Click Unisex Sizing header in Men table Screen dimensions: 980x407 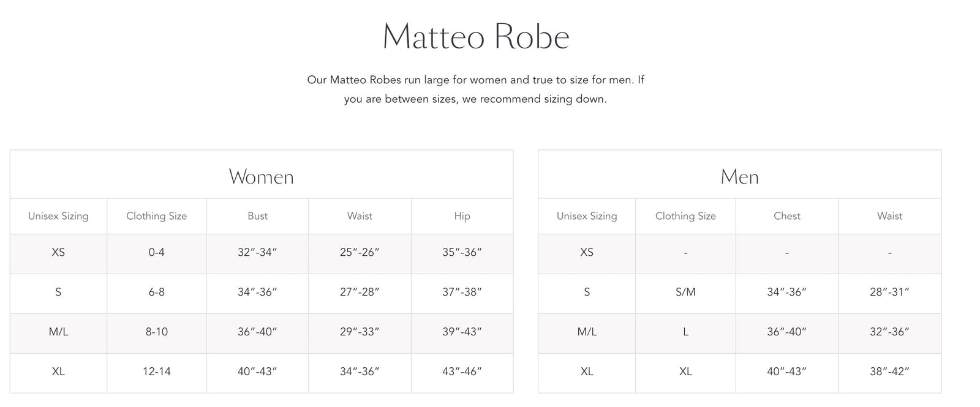click(x=587, y=216)
